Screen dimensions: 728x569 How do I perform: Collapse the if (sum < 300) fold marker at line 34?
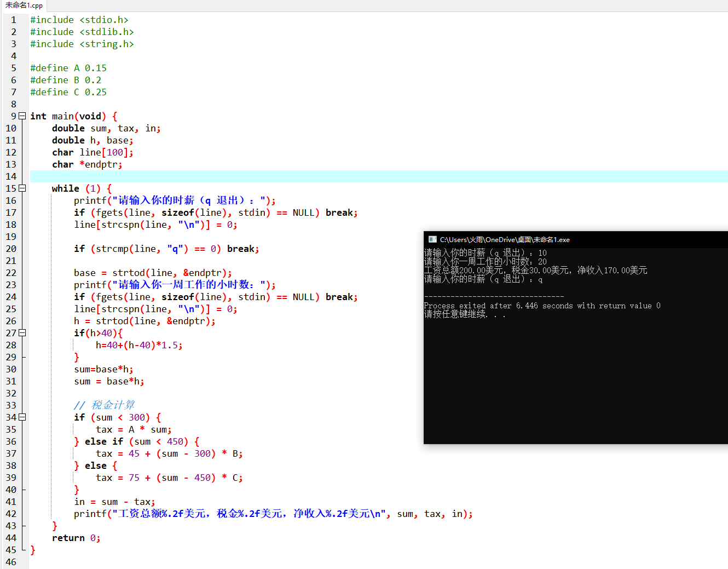(22, 417)
